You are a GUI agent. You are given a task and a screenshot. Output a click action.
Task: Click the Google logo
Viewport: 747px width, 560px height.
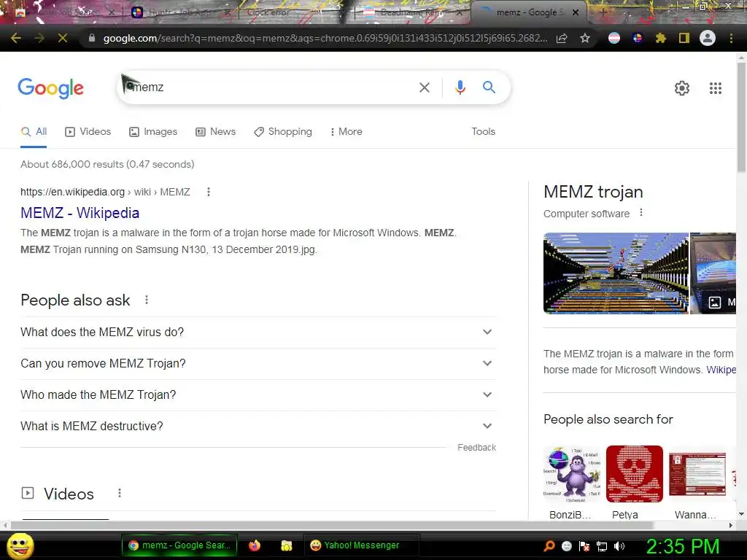(51, 88)
